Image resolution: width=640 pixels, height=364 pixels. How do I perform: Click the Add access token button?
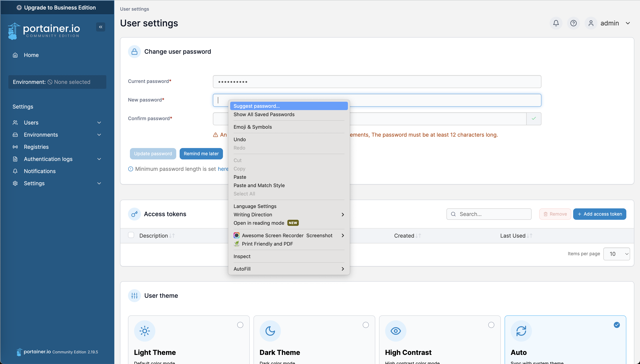(x=600, y=214)
